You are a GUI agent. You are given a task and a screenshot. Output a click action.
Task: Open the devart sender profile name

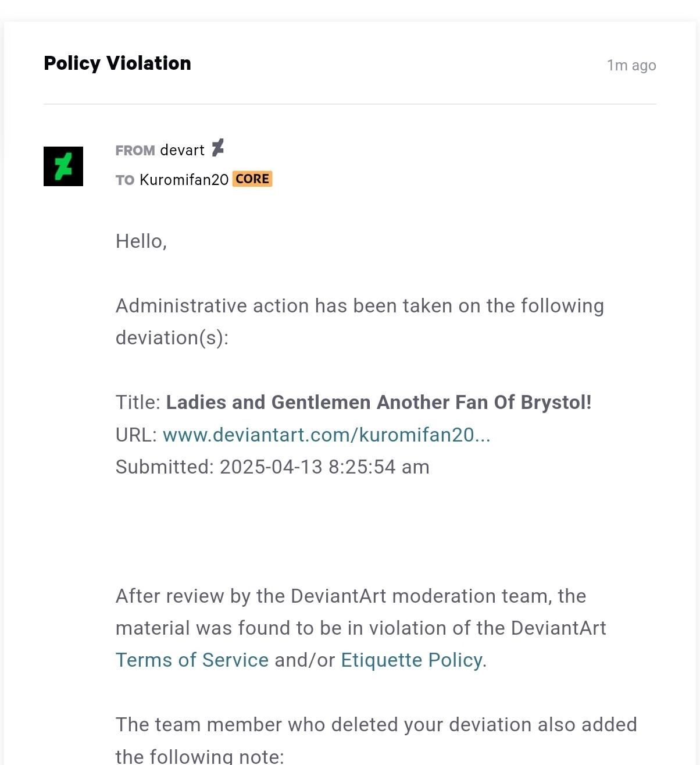(182, 150)
